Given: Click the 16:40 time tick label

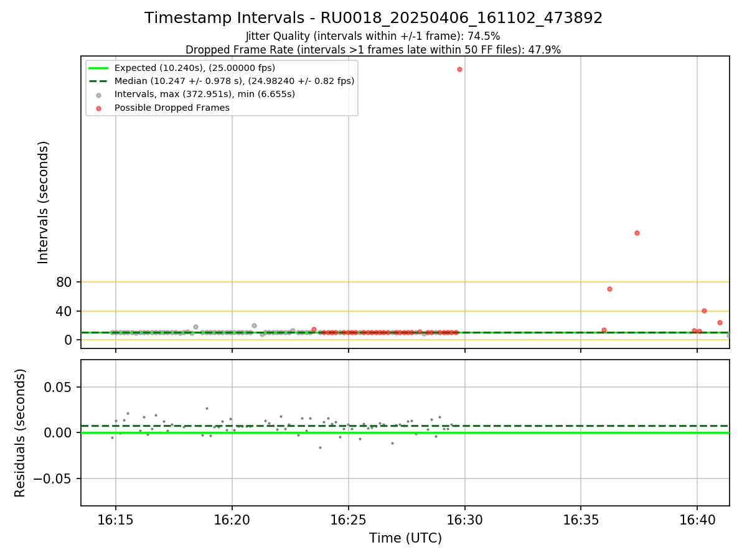Looking at the screenshot, I should click(x=697, y=520).
